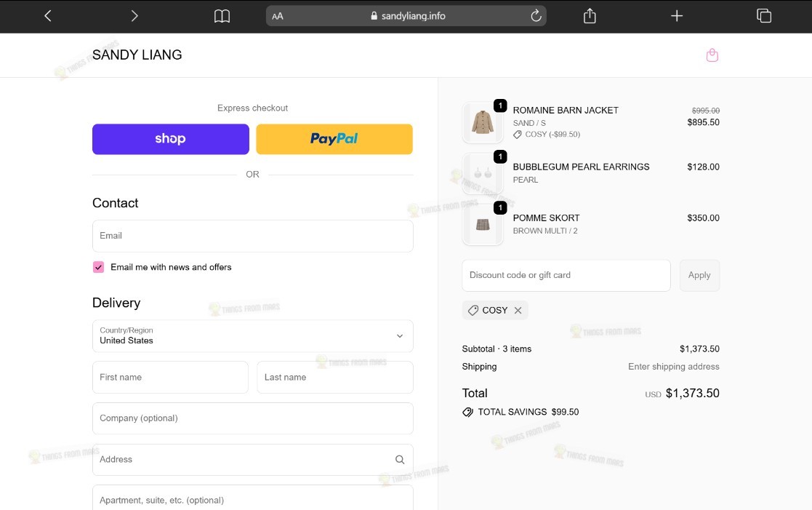Click the Subtotal · 3 items label
This screenshot has height=510, width=812.
point(497,348)
